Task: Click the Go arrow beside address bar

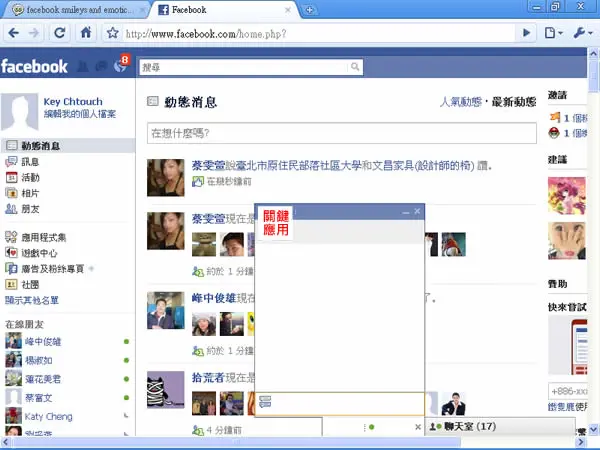Action: tap(527, 33)
